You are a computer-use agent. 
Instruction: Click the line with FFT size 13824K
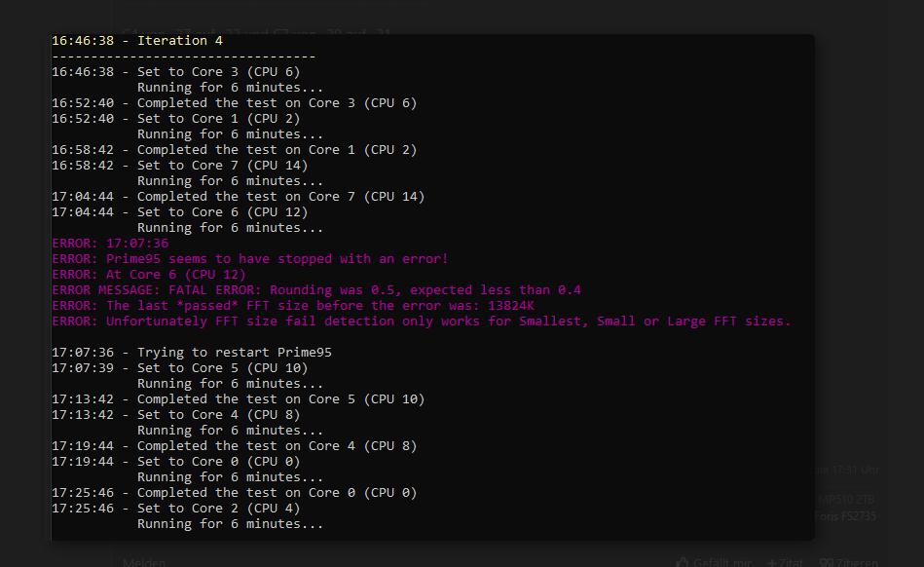point(293,306)
